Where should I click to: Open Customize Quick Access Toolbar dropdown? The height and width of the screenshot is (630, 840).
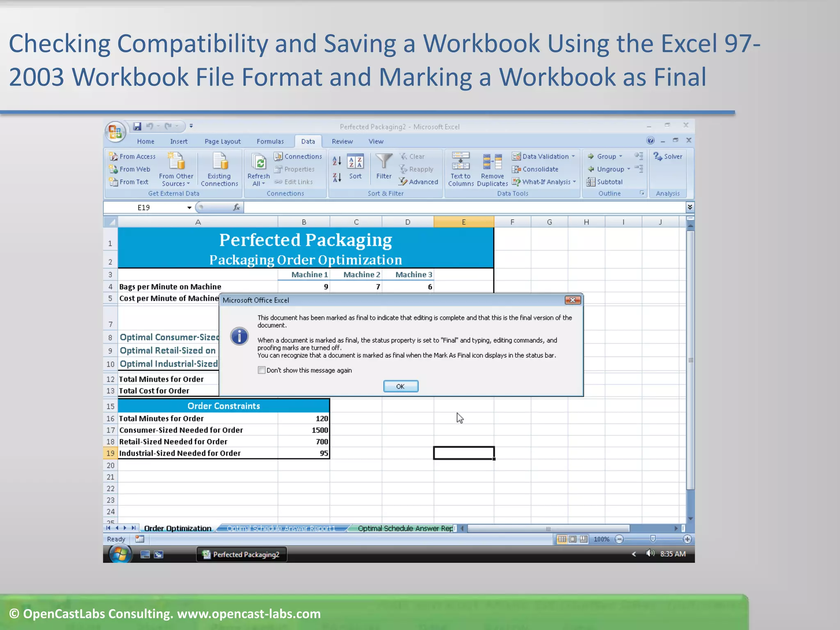(191, 126)
